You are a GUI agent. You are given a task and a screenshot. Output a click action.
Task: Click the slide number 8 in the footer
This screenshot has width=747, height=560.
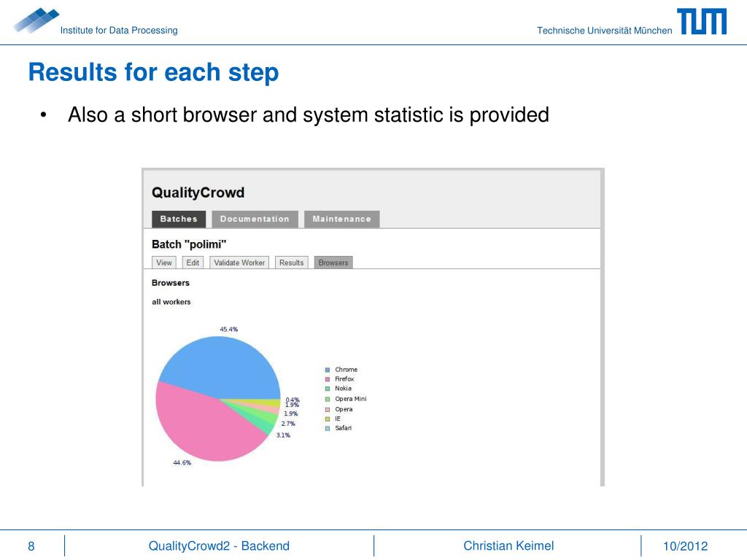31,546
